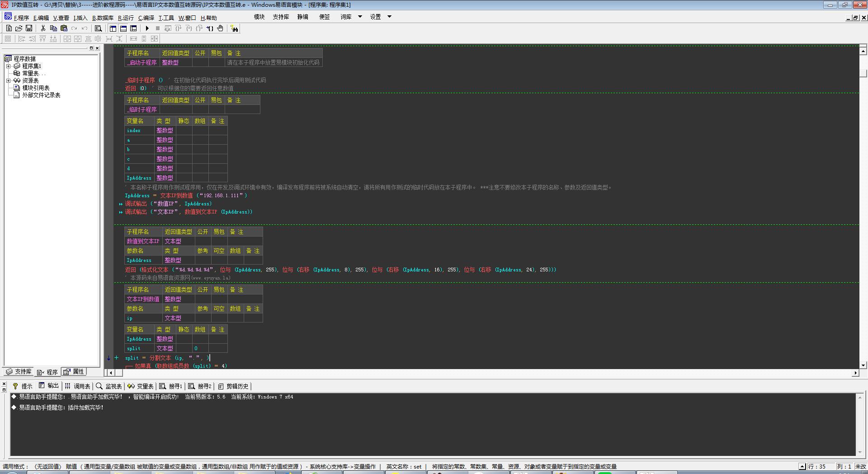This screenshot has width=868, height=474.
Task: Click the Copy toolbar icon
Action: tap(53, 28)
